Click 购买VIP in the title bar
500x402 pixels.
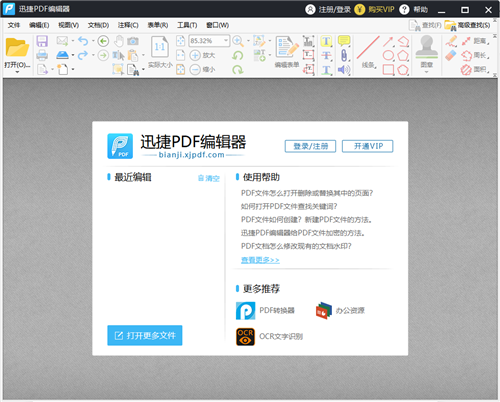[x=375, y=9]
